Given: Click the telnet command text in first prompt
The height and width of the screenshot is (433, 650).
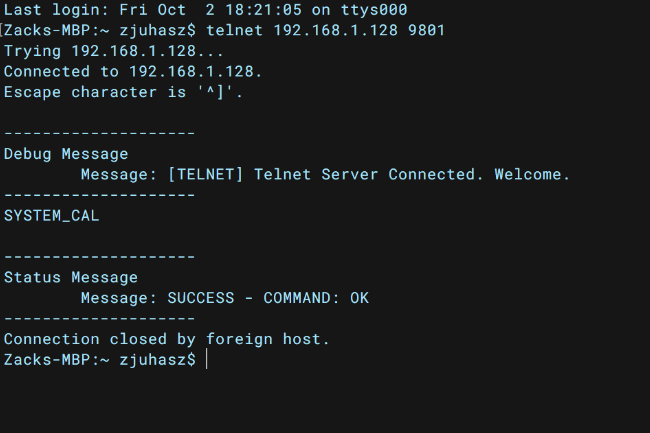Looking at the screenshot, I should pyautogui.click(x=325, y=30).
